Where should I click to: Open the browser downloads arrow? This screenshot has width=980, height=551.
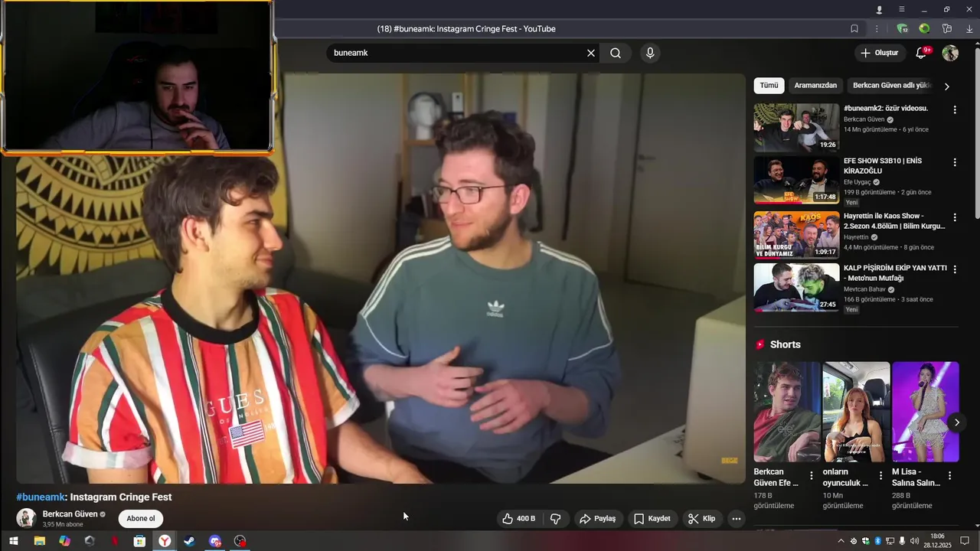(969, 29)
